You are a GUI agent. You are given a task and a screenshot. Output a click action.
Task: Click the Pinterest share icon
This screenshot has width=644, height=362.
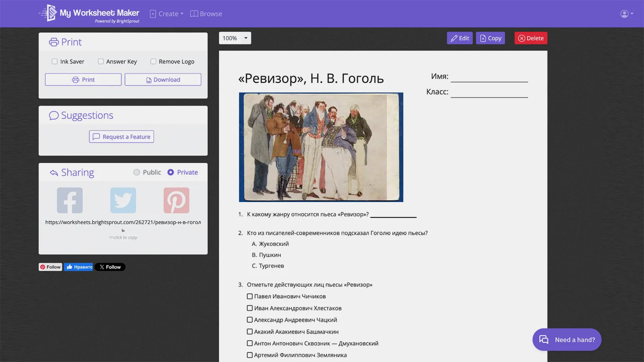point(176,201)
